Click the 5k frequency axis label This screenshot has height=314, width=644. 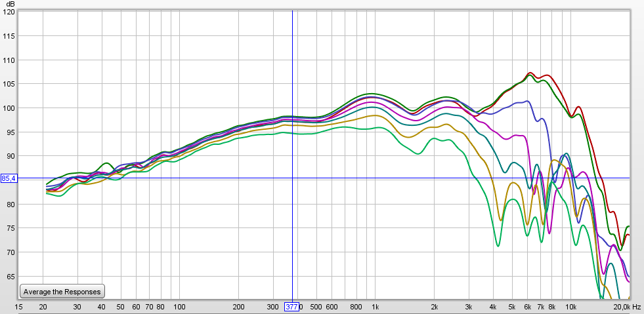tap(512, 307)
